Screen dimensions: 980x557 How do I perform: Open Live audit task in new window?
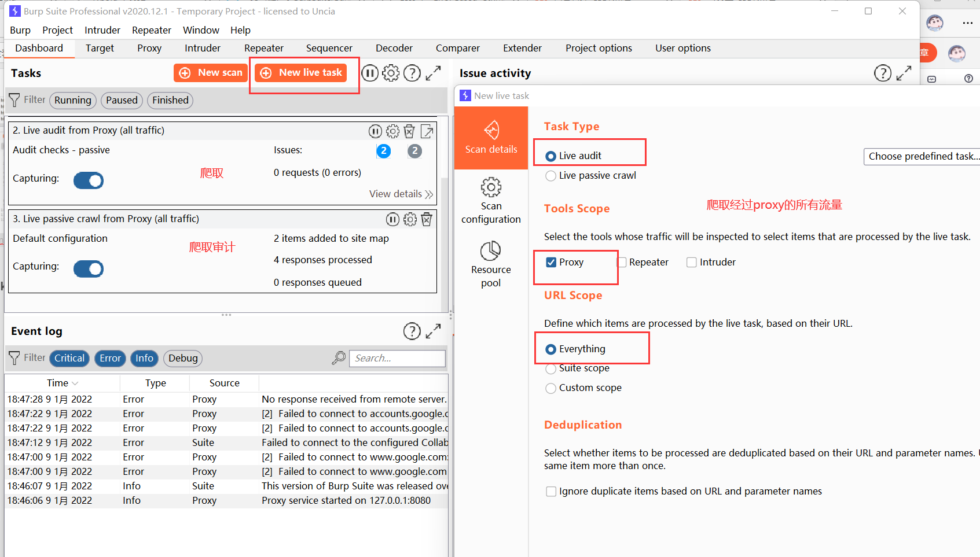427,131
